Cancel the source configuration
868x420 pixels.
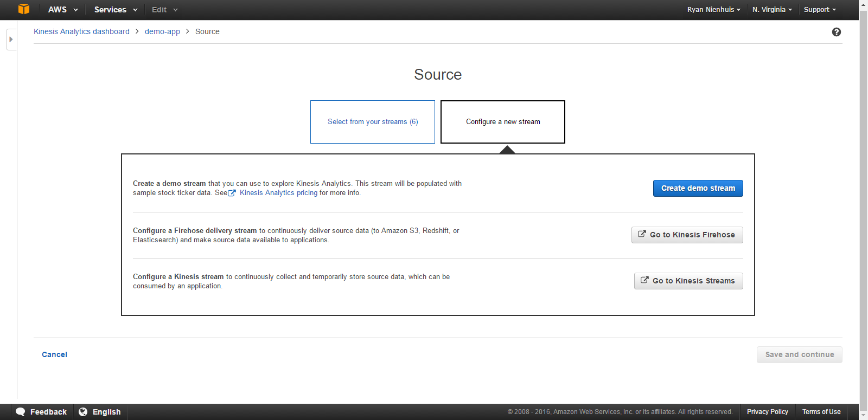pyautogui.click(x=54, y=354)
